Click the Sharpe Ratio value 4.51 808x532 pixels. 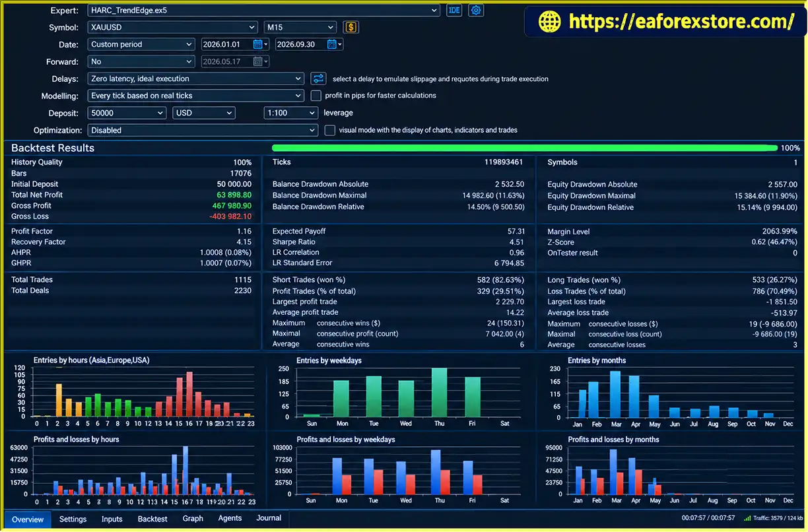coord(517,242)
